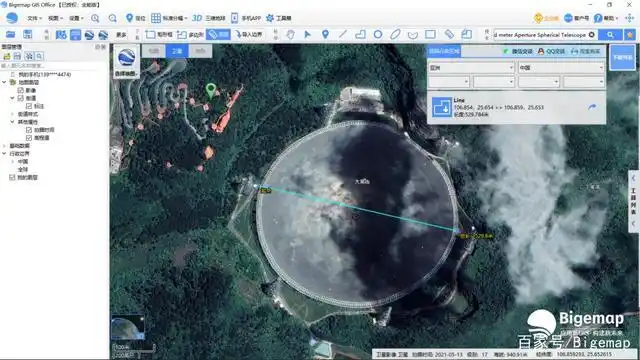Click the QQ交谈 link
The width and height of the screenshot is (640, 360).
551,51
